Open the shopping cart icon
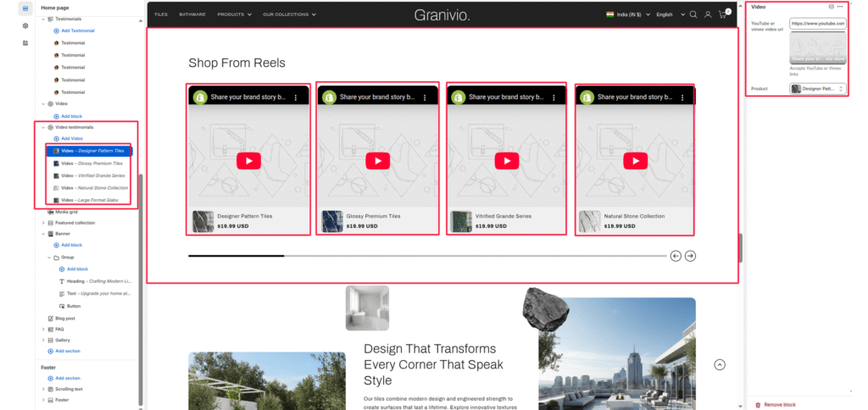Viewport: 868px width, 410px height. (x=723, y=14)
